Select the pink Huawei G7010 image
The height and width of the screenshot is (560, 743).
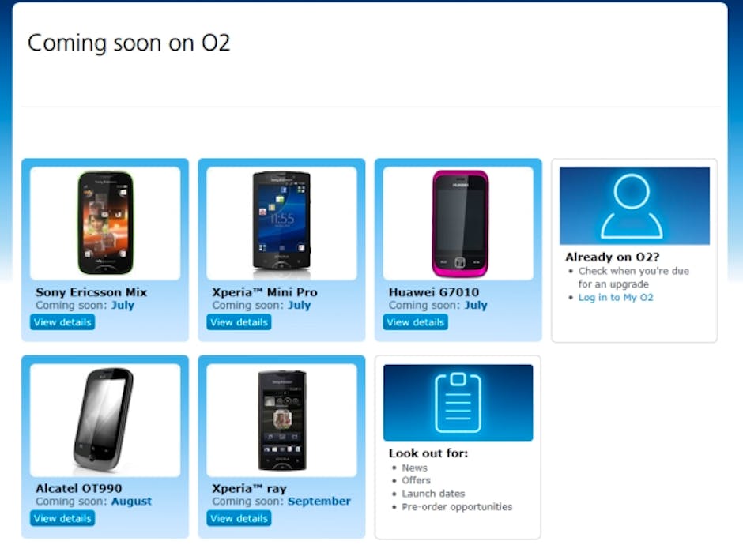pyautogui.click(x=460, y=224)
